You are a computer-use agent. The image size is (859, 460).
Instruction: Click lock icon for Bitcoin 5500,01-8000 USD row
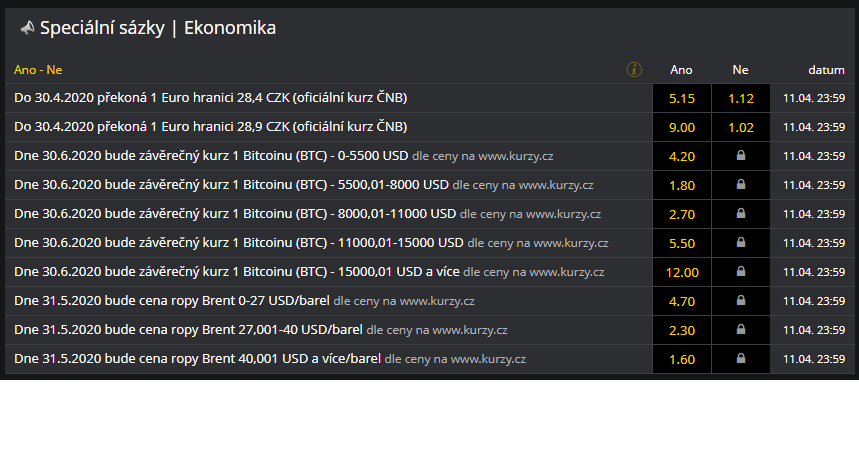coord(741,185)
